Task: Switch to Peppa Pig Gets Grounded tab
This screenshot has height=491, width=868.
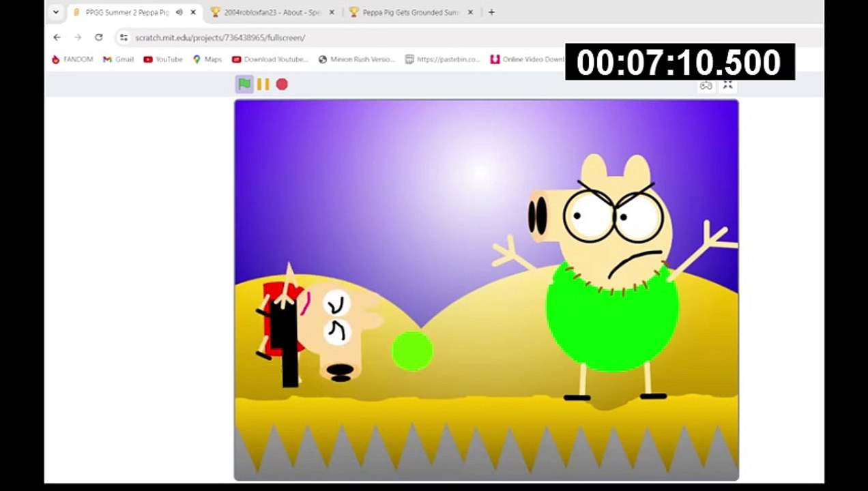Action: coord(411,12)
